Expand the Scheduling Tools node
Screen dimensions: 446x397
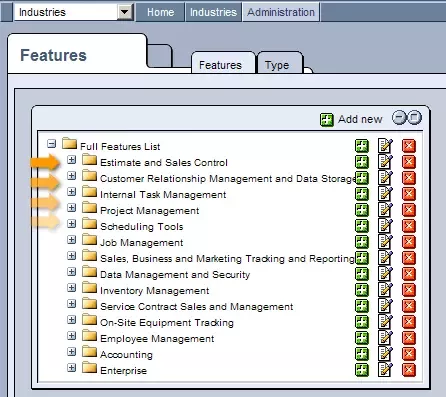coord(71,224)
